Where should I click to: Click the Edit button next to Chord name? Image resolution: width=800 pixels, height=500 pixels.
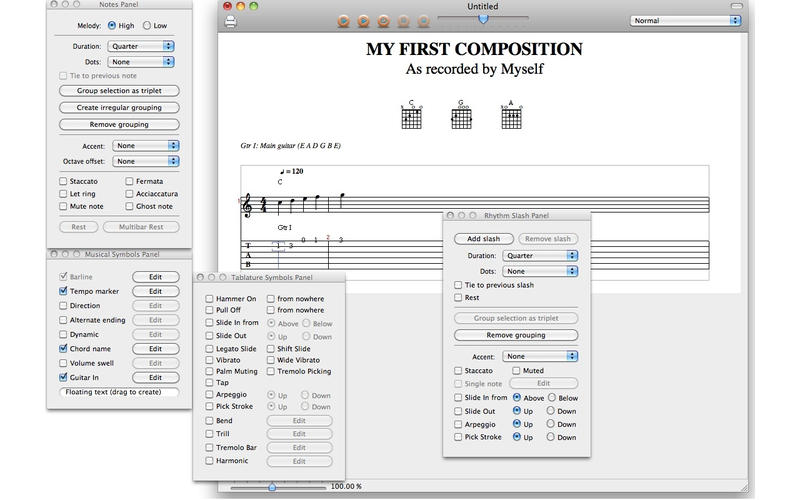(156, 349)
